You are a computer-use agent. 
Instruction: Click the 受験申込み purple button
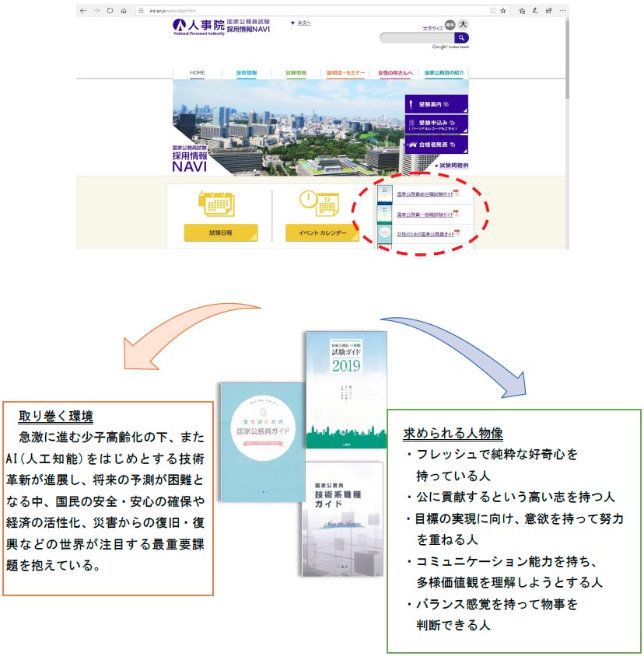[x=436, y=124]
